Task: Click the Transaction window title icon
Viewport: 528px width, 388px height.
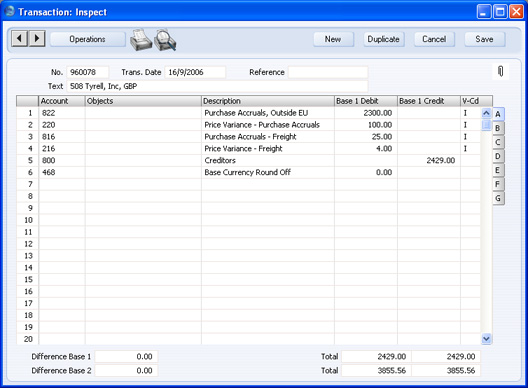Action: [x=10, y=11]
